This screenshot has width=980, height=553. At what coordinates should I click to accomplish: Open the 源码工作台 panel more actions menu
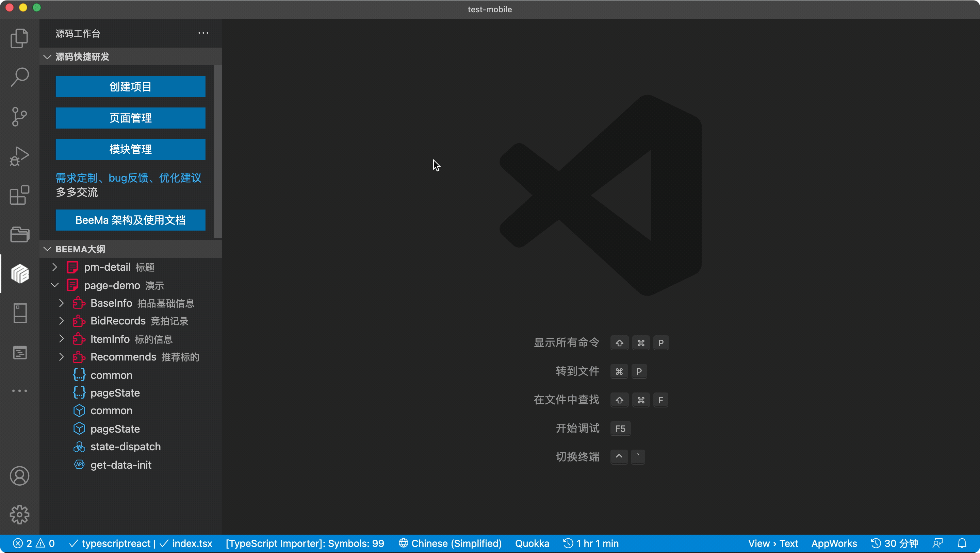click(x=203, y=33)
